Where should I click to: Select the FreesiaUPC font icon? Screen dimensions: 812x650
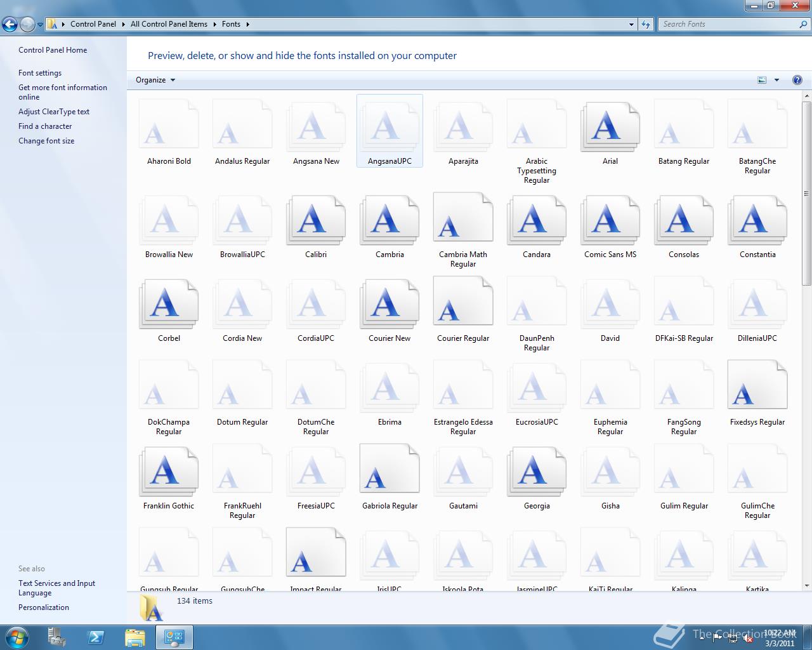click(x=315, y=470)
